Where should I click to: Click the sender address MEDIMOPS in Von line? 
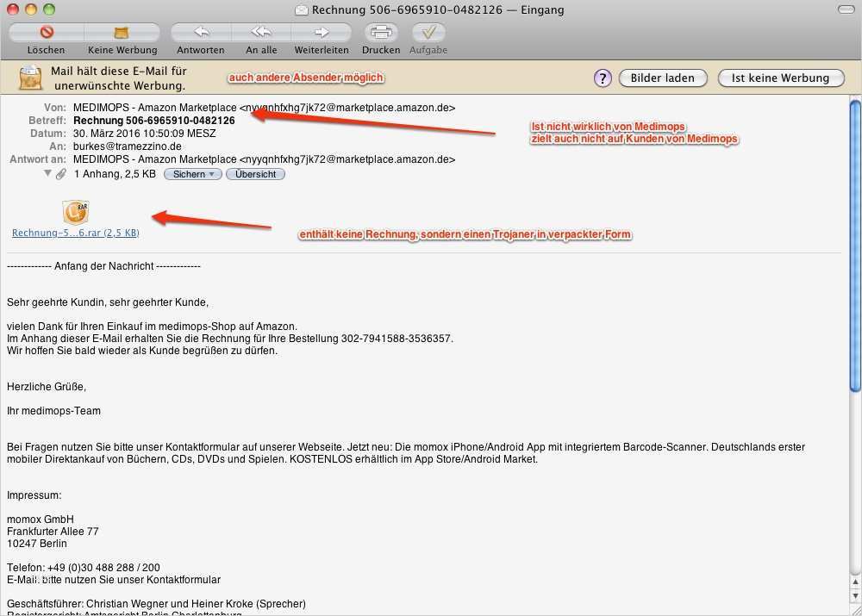click(264, 108)
